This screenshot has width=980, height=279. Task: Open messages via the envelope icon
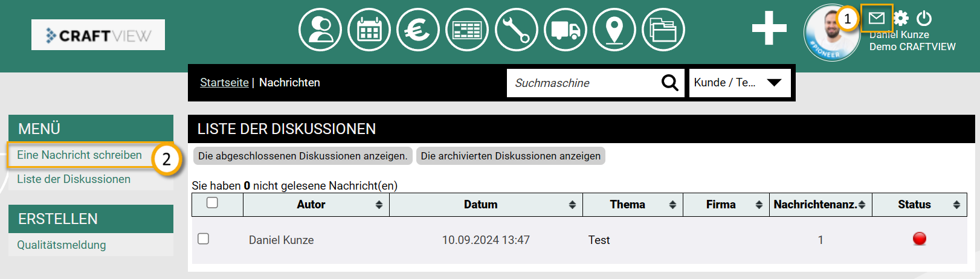click(x=877, y=18)
